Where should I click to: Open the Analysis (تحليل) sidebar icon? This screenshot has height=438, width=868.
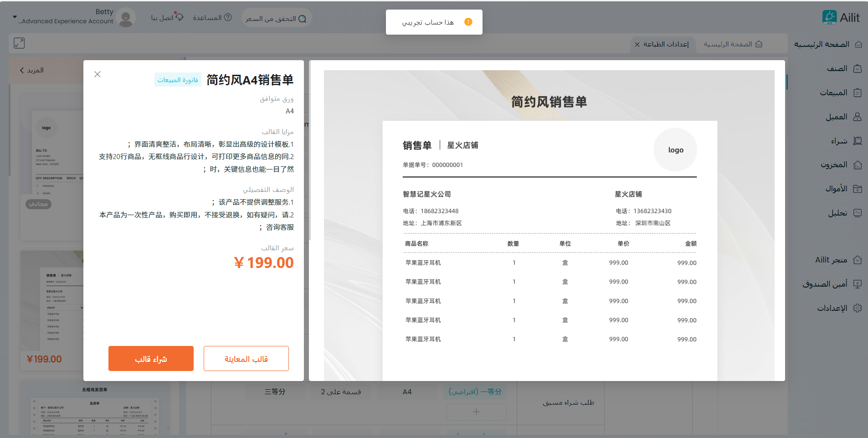click(857, 213)
